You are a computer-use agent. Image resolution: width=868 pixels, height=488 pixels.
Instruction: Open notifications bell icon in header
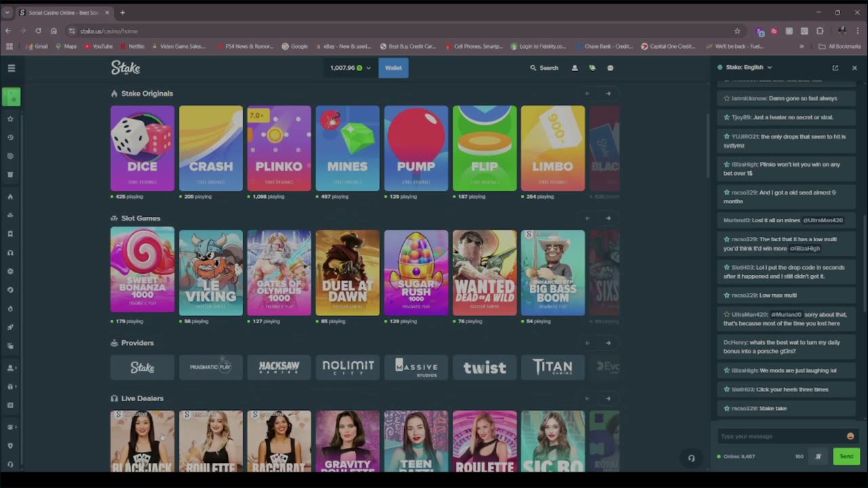[592, 68]
